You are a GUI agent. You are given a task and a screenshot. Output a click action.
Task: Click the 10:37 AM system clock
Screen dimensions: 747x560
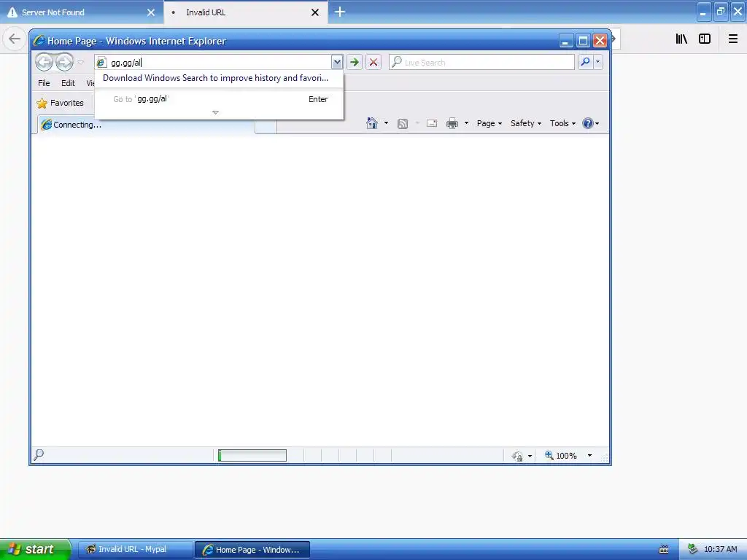tap(720, 549)
